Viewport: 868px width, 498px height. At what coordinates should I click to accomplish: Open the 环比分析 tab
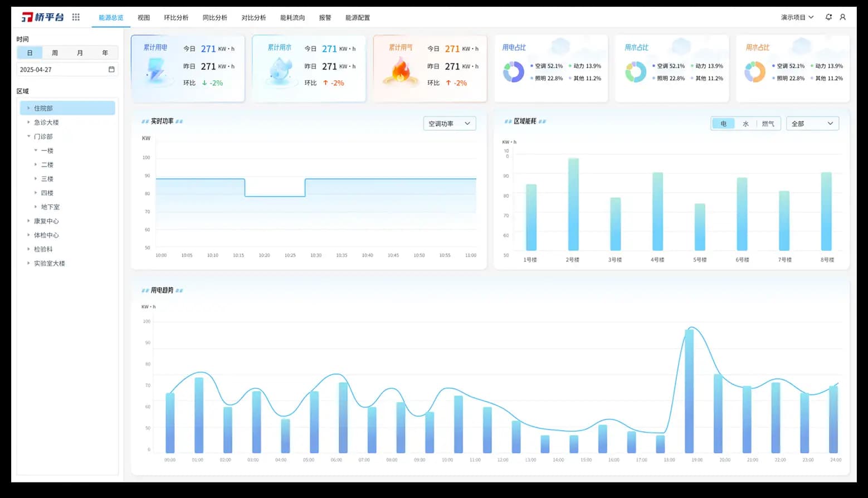coord(176,18)
